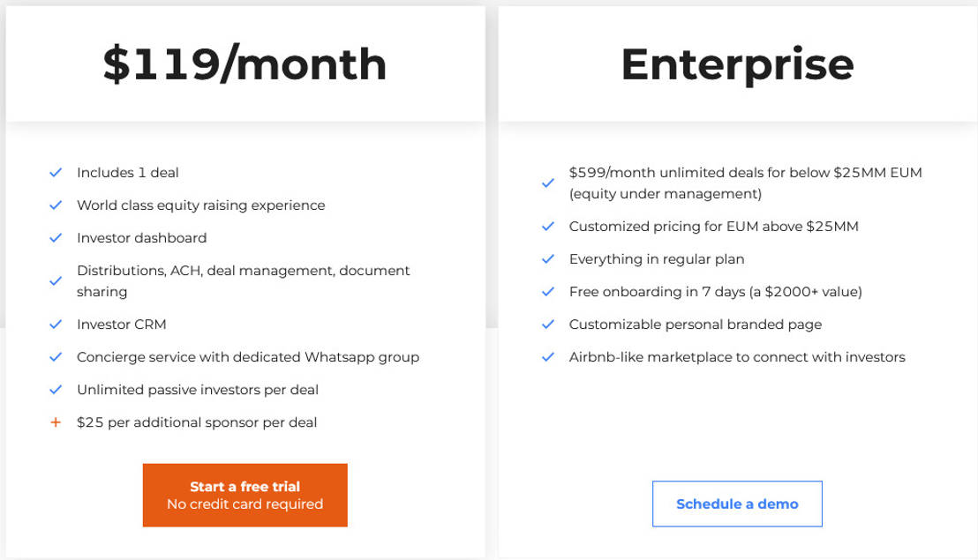Image resolution: width=978 pixels, height=560 pixels.
Task: Click checkmark next to World class equity raising
Action: 56,205
